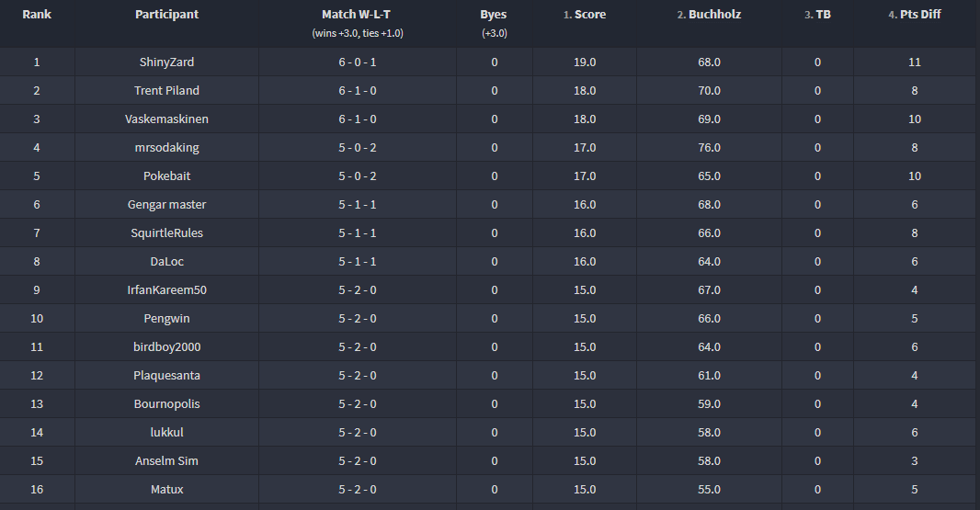
Task: Select participant SquirtleRules
Action: (x=167, y=233)
